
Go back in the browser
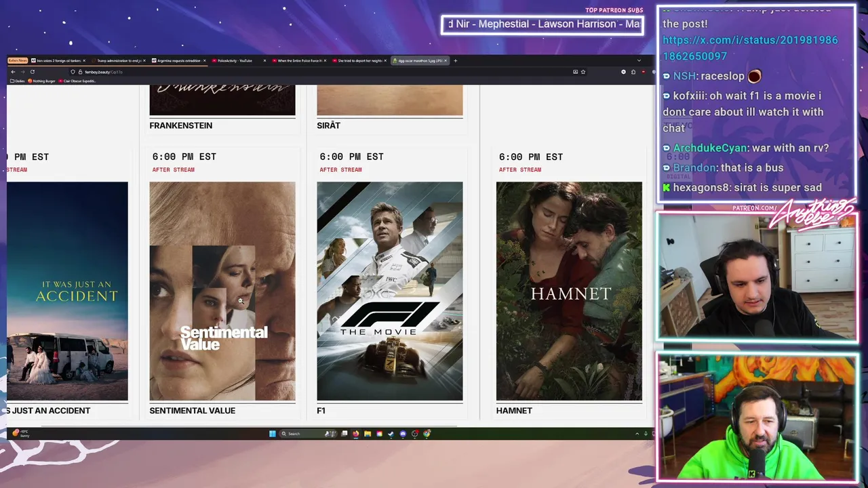(13, 72)
